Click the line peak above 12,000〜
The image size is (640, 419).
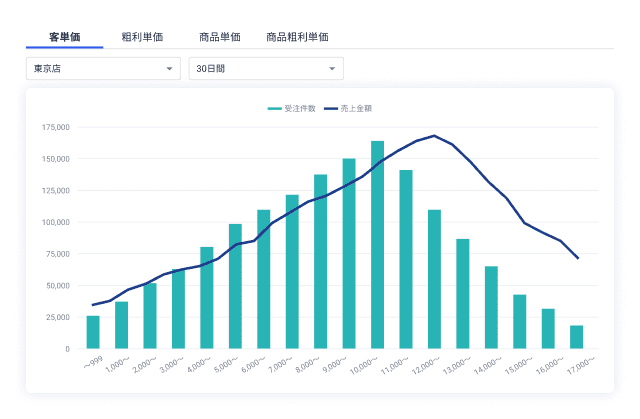click(x=434, y=135)
